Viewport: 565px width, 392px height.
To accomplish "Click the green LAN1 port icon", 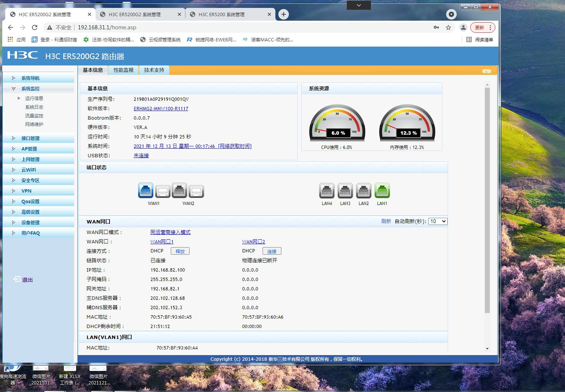I will 382,191.
